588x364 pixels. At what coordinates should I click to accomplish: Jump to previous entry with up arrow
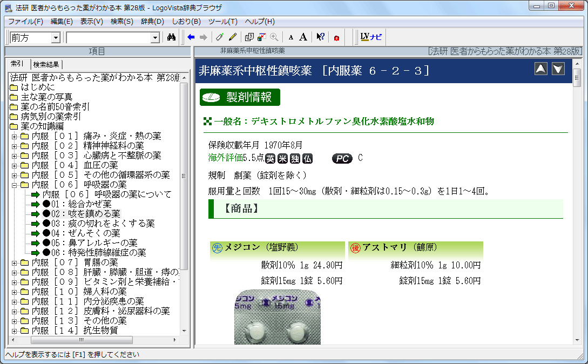[x=541, y=69]
